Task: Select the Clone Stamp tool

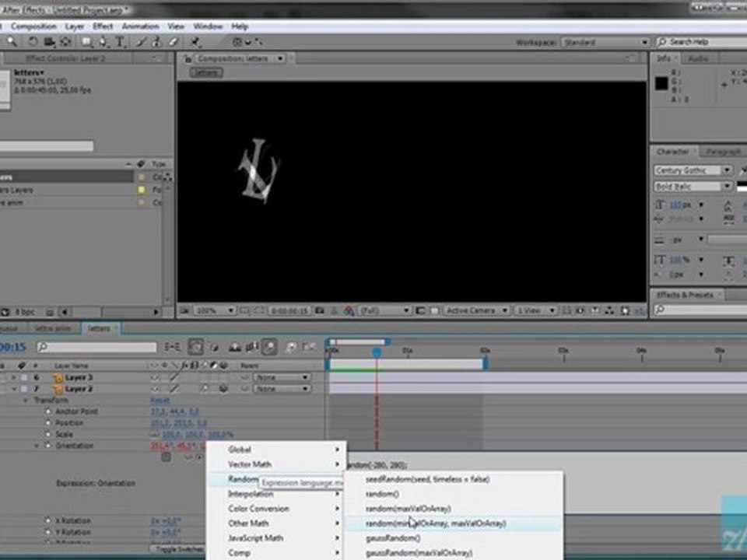Action: pos(156,42)
